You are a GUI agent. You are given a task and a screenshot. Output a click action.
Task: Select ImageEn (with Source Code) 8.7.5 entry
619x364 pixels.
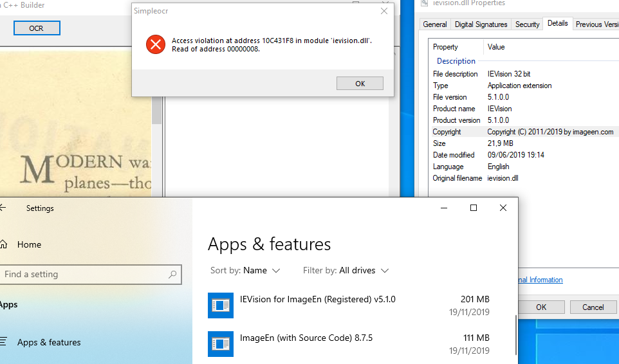tap(349, 344)
